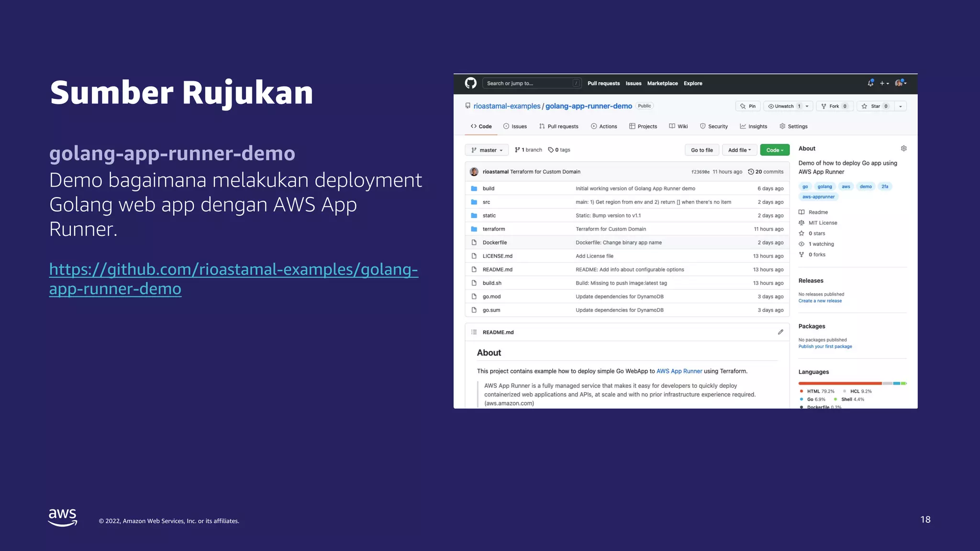Switch to the Wiki tab
The height and width of the screenshot is (551, 980).
pos(679,126)
